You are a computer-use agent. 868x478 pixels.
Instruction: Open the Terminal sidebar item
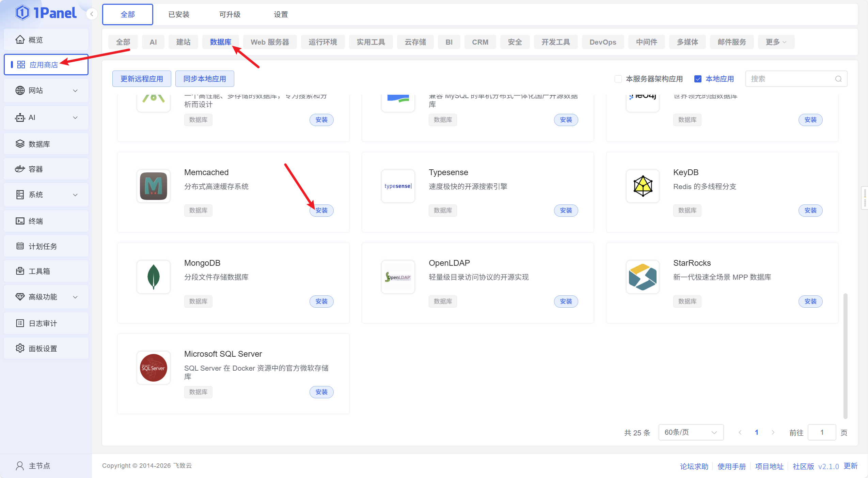click(x=35, y=221)
